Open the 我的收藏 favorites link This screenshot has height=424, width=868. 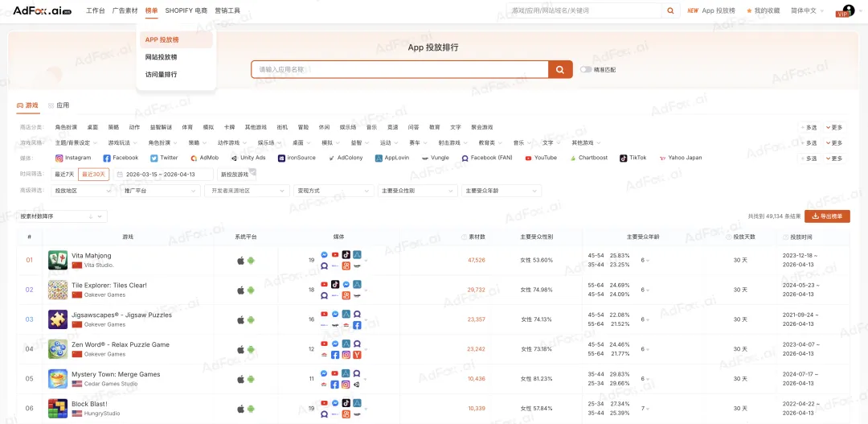pyautogui.click(x=763, y=10)
